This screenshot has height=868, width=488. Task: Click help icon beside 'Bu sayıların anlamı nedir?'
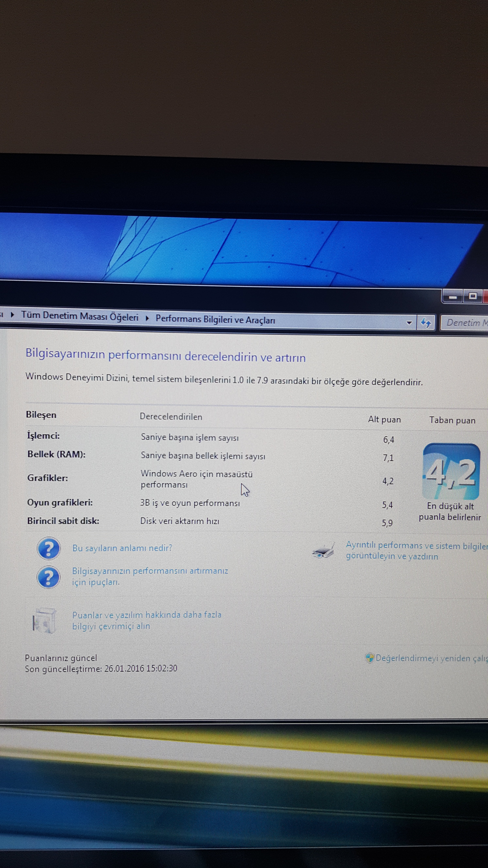pyautogui.click(x=49, y=549)
